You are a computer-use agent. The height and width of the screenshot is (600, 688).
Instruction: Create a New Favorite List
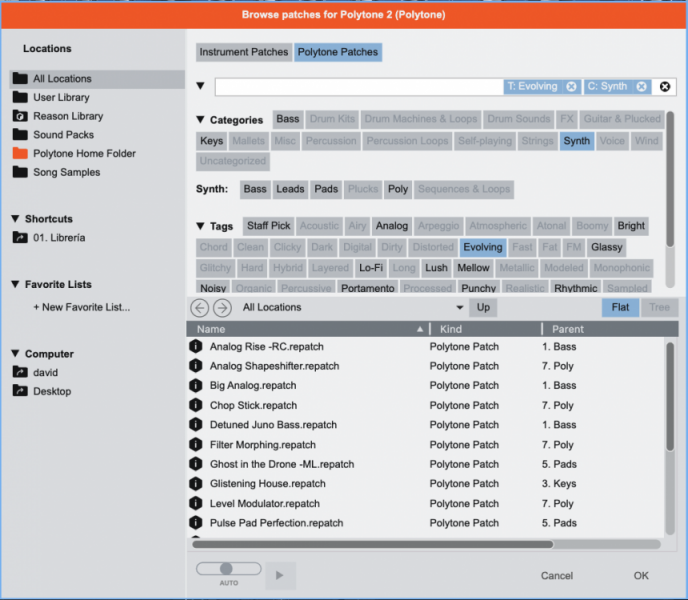(x=82, y=307)
